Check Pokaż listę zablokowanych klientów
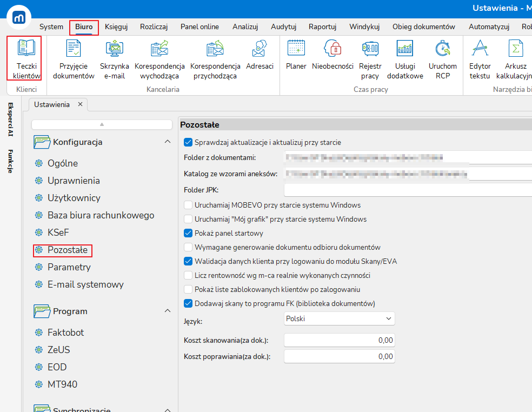The image size is (532, 412). point(188,289)
